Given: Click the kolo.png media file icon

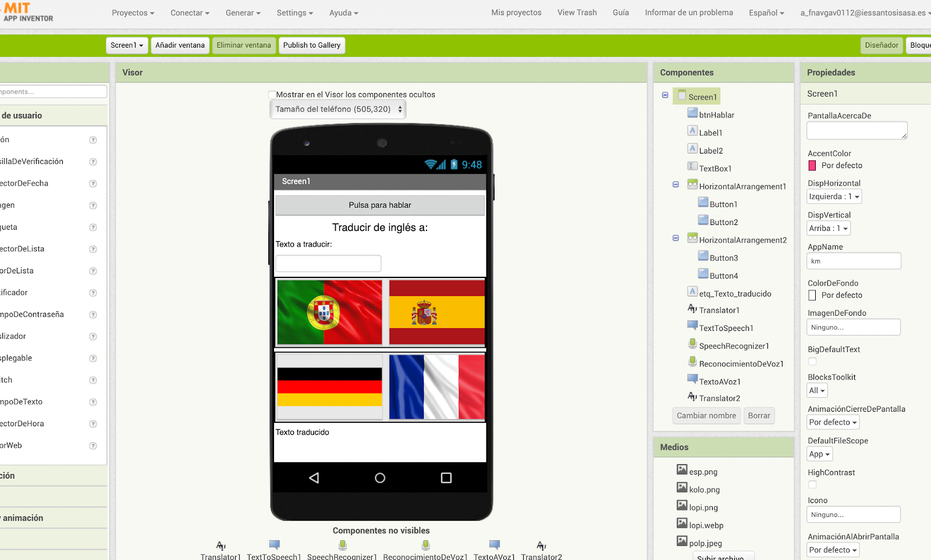Looking at the screenshot, I should [x=682, y=488].
